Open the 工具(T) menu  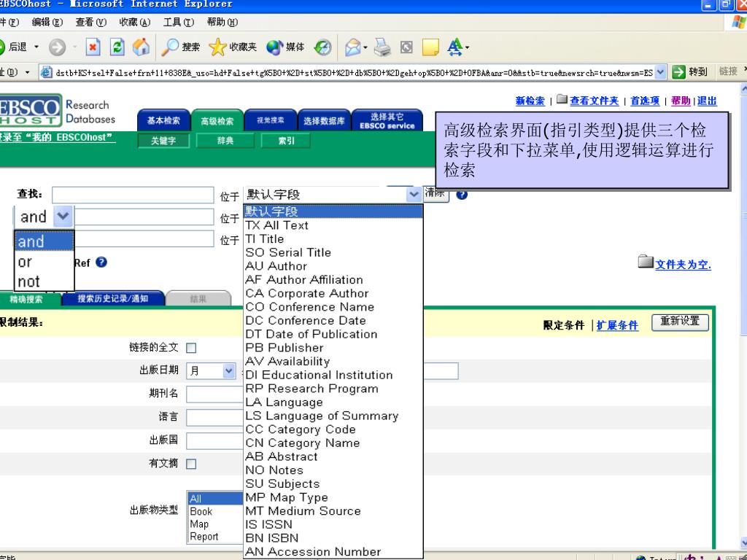pyautogui.click(x=179, y=23)
